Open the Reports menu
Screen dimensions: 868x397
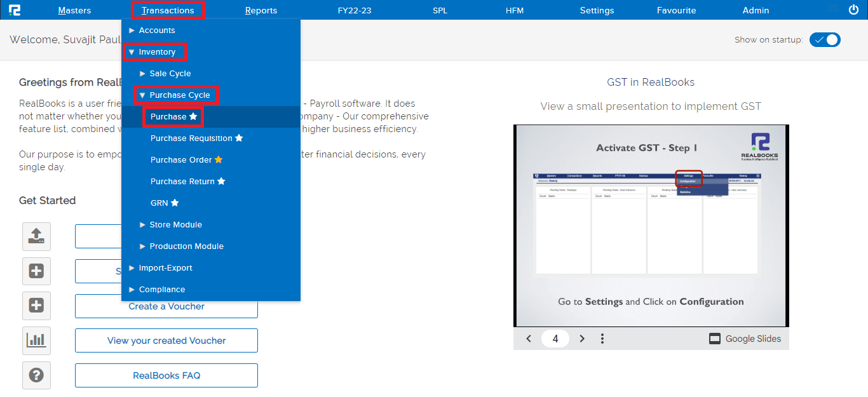[261, 10]
